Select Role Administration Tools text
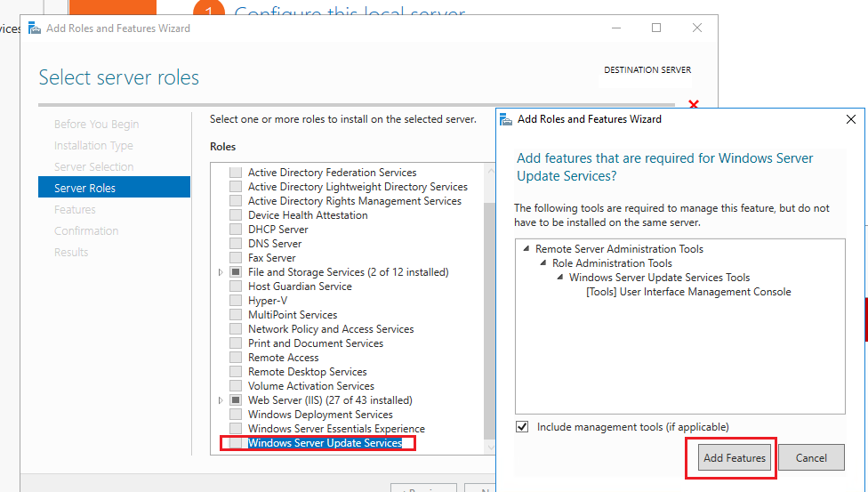This screenshot has height=492, width=868. tap(612, 262)
